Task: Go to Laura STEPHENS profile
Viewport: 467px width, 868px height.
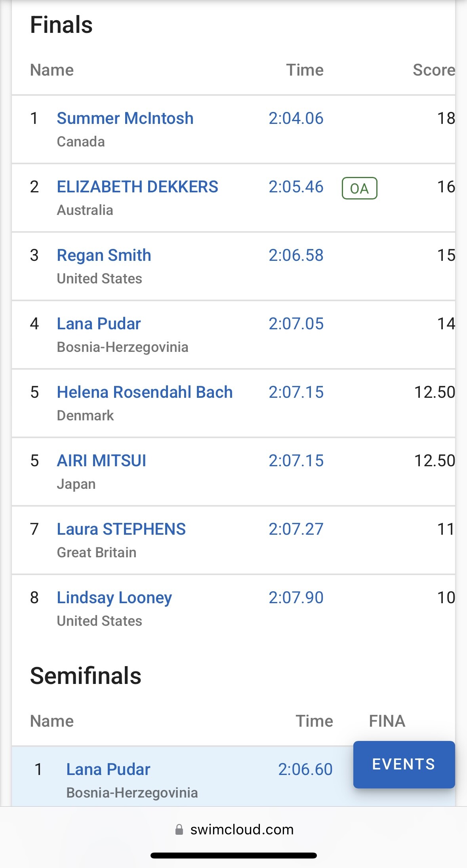Action: [x=121, y=529]
